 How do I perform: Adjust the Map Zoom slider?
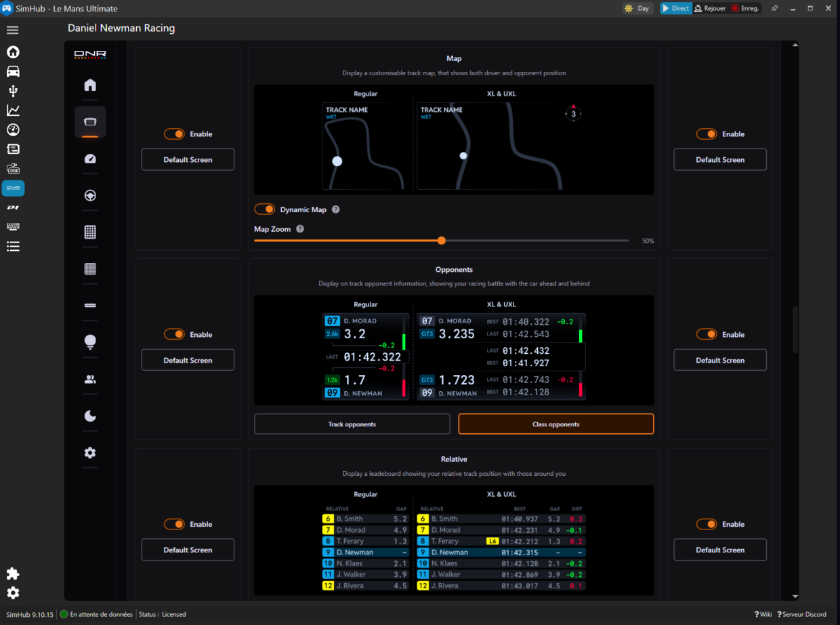[x=441, y=240]
